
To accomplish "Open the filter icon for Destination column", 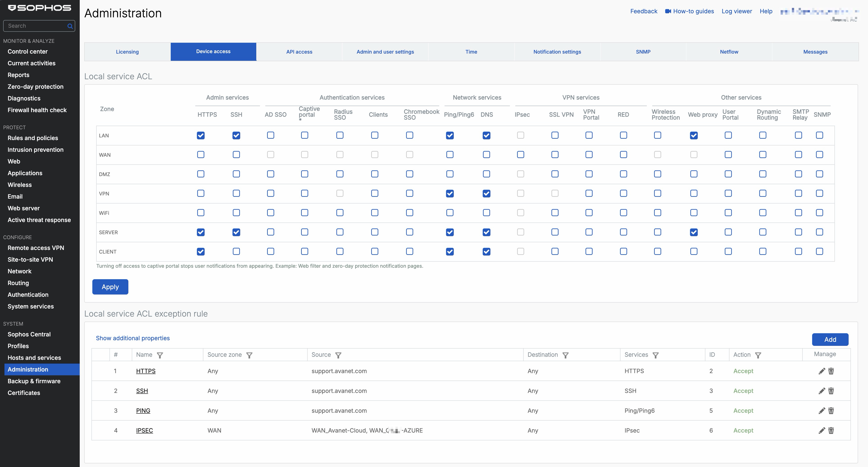I will coord(566,355).
